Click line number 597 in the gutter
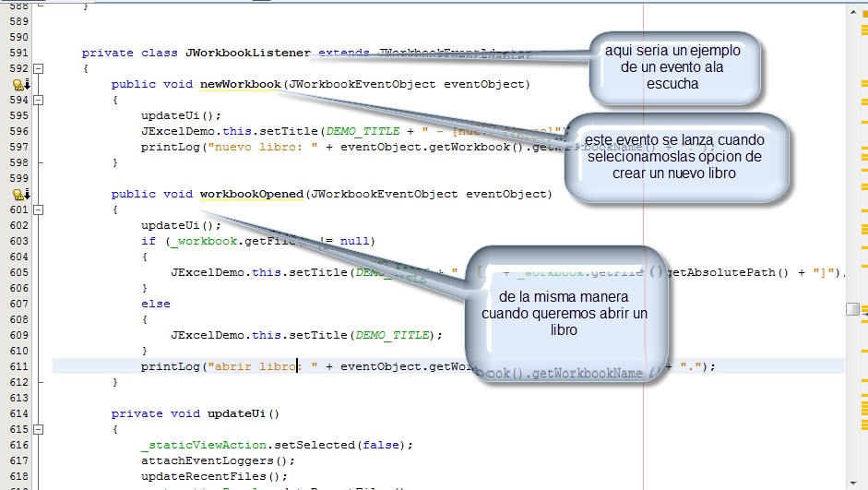 (x=18, y=147)
